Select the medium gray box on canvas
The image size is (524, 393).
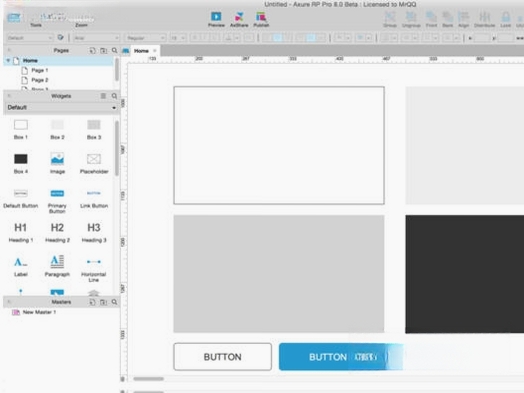click(279, 274)
